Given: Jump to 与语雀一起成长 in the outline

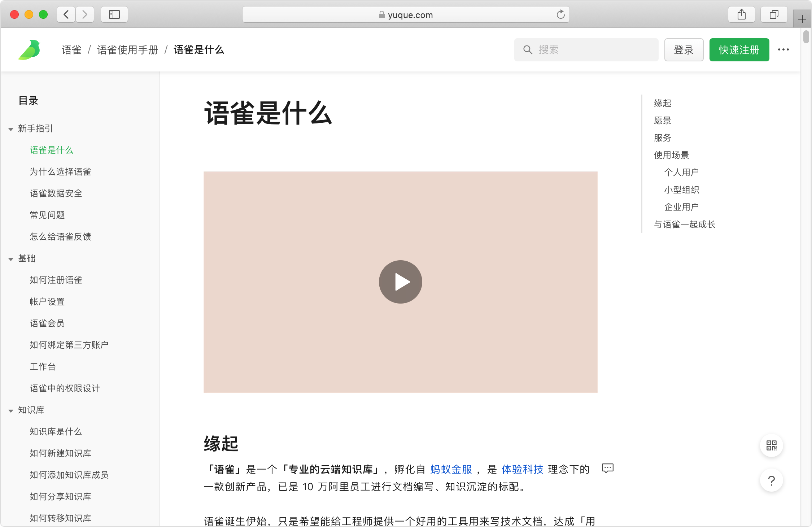Looking at the screenshot, I should [685, 225].
